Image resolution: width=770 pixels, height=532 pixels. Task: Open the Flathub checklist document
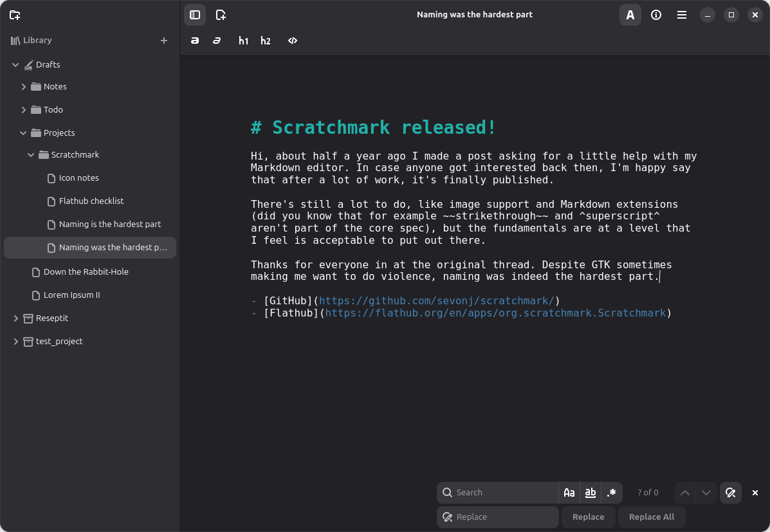click(91, 201)
